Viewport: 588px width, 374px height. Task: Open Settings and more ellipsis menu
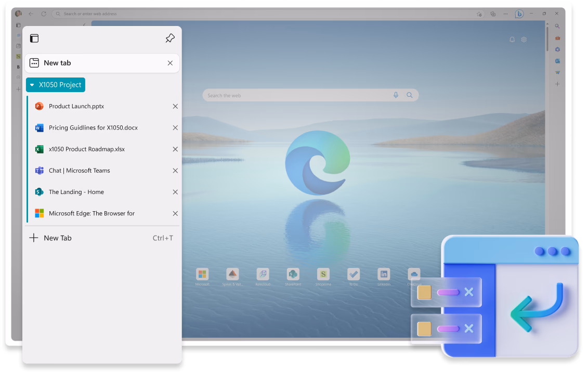tap(506, 14)
